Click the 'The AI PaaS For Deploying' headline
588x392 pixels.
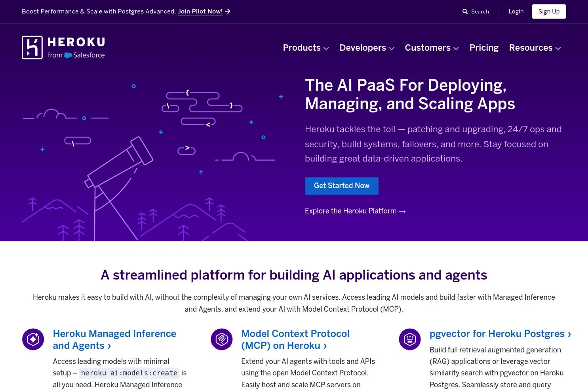(x=410, y=94)
